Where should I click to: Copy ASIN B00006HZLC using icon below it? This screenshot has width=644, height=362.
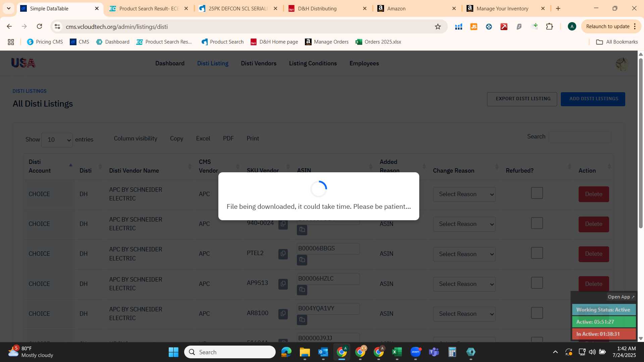pyautogui.click(x=302, y=290)
